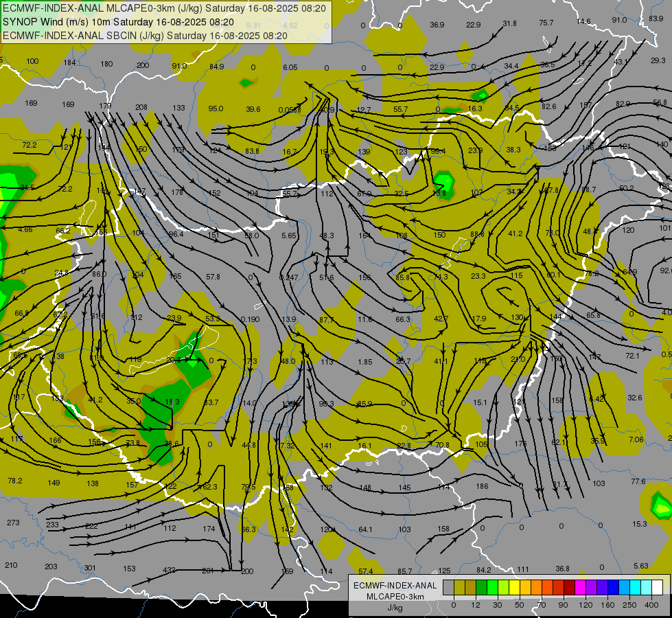Click the map value 210
The width and height of the screenshot is (672, 618).
11,565
